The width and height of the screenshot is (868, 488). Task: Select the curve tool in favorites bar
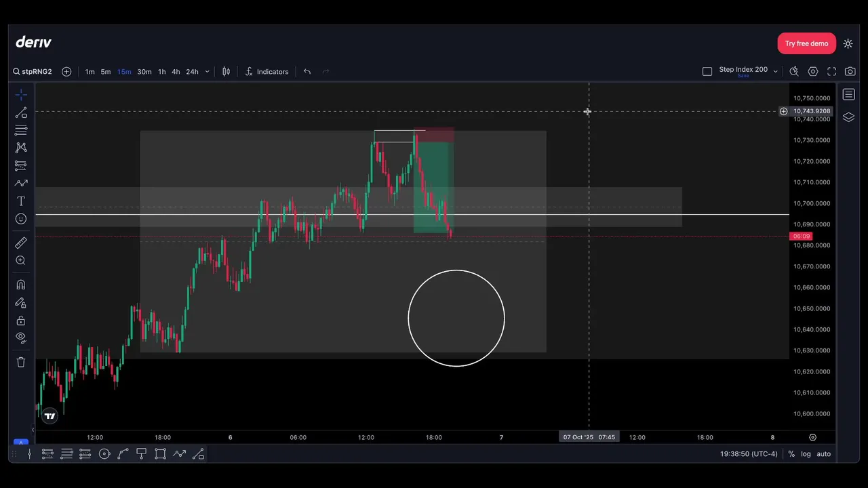pyautogui.click(x=123, y=454)
